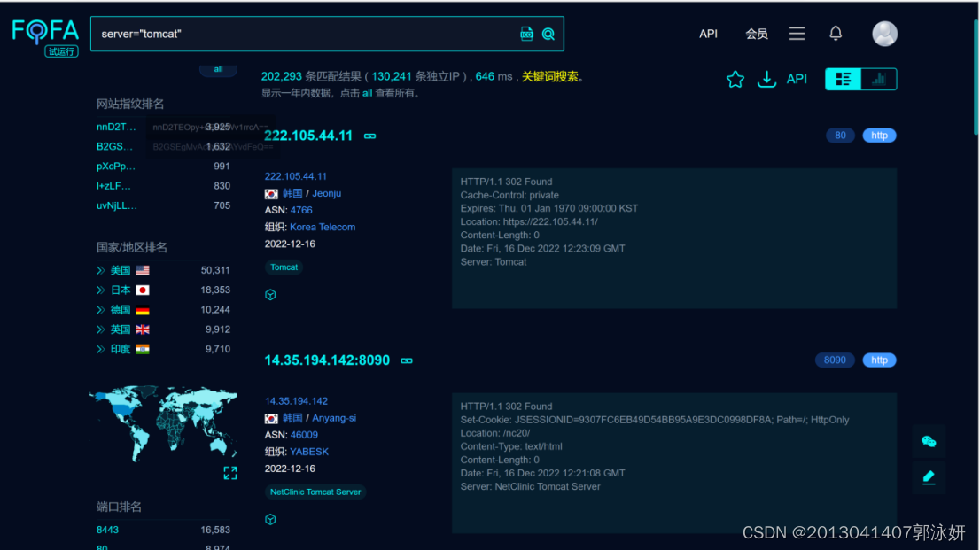Expand the 美国 country row
980x550 pixels.
pos(101,271)
